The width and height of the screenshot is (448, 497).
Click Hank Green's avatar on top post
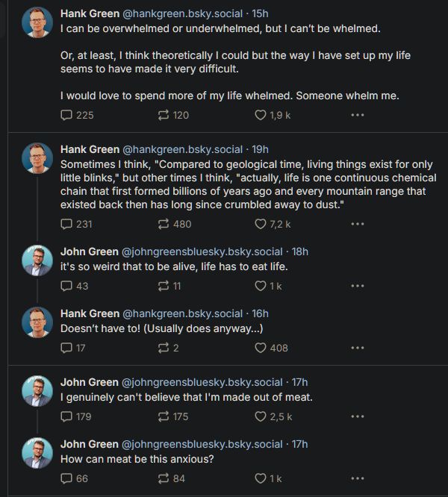37,22
